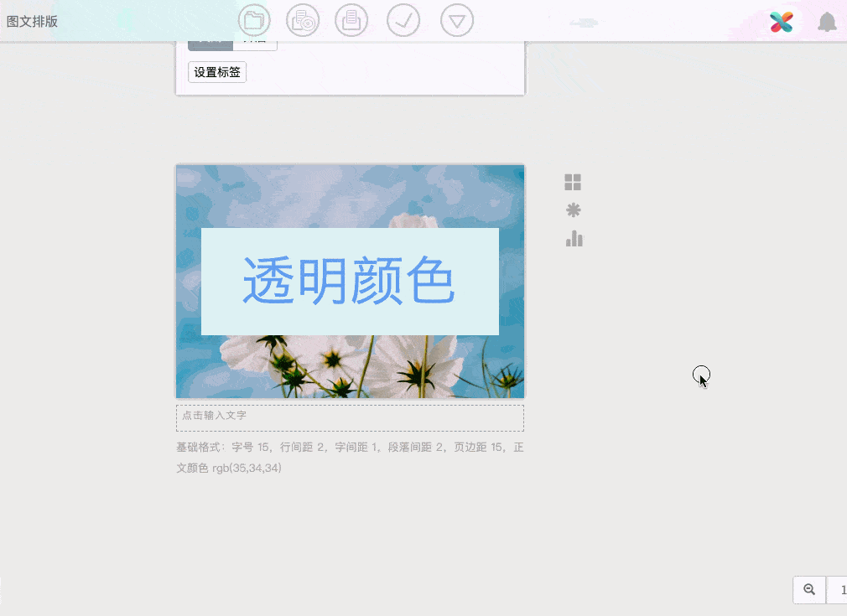Screen dimensions: 847x616
Task: Expand the circled down-triangle menu
Action: (x=457, y=21)
